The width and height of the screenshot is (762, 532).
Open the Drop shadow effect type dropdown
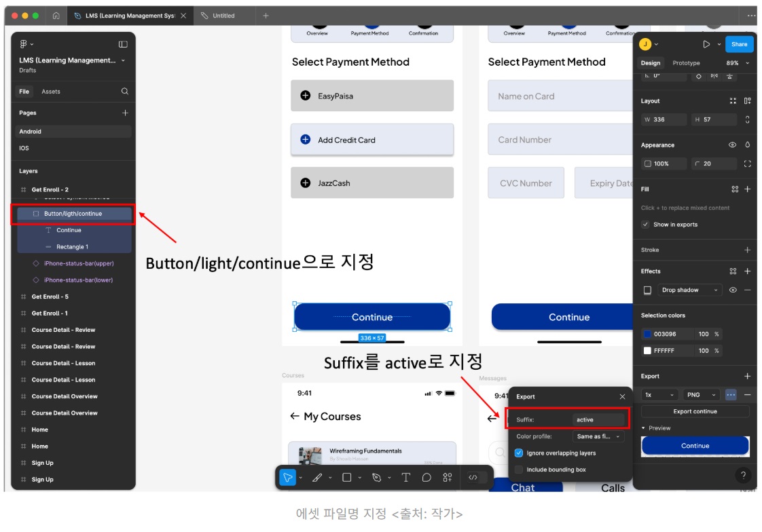point(689,290)
